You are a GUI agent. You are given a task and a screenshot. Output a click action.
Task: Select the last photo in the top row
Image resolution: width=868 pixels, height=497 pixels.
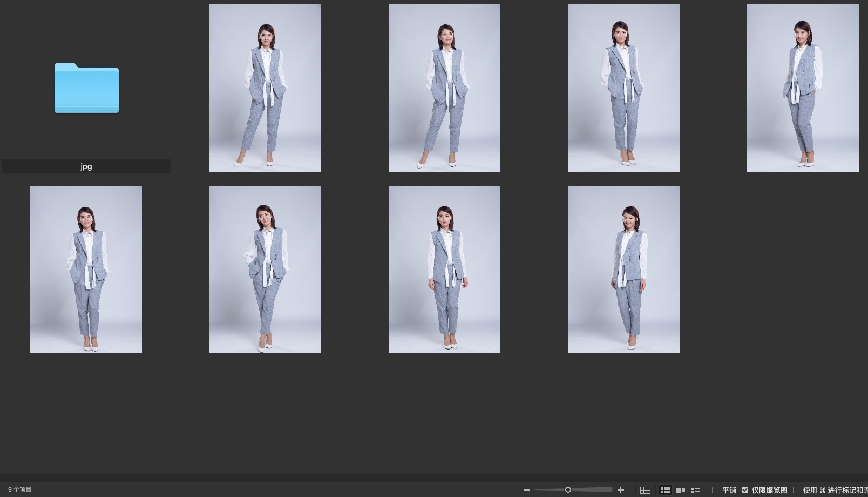[803, 88]
